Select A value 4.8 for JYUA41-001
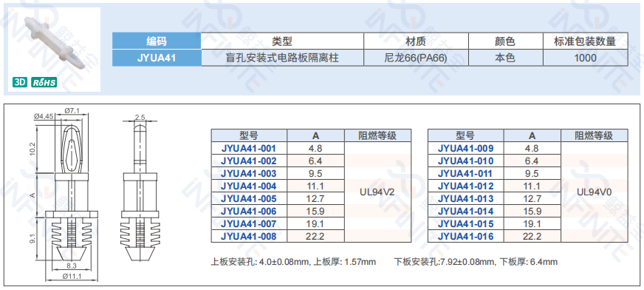This screenshot has height=290, width=644. pyautogui.click(x=315, y=149)
